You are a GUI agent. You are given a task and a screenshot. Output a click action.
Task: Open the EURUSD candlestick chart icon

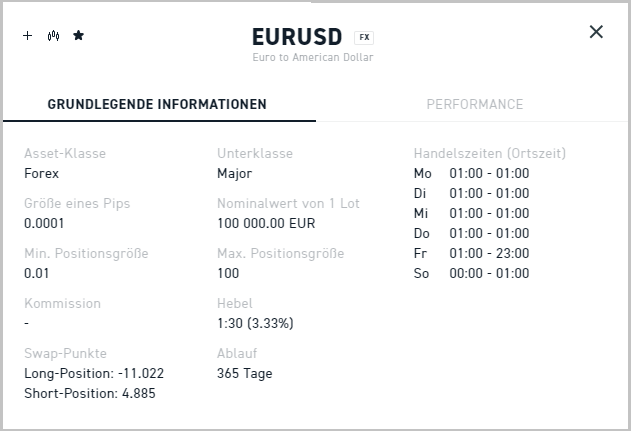(53, 36)
